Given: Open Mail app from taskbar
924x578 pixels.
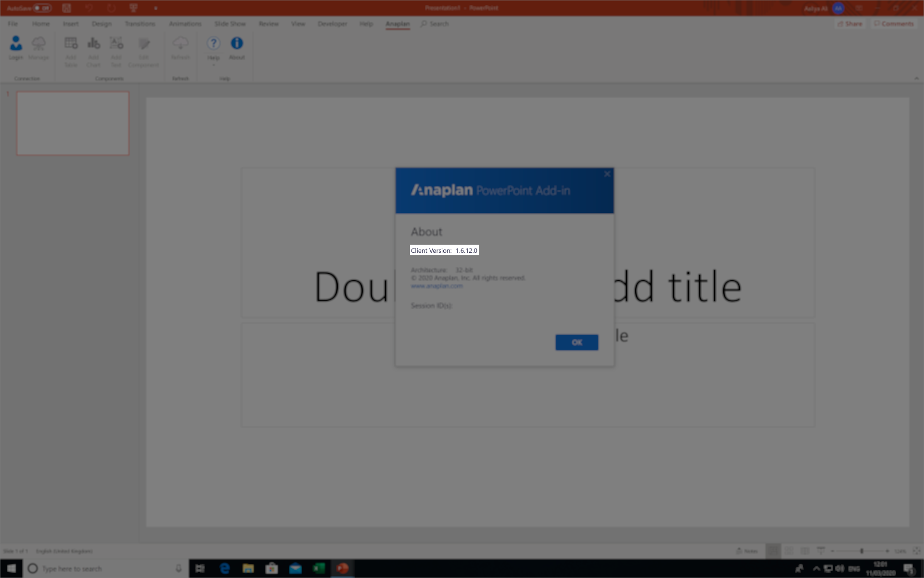Looking at the screenshot, I should point(295,569).
